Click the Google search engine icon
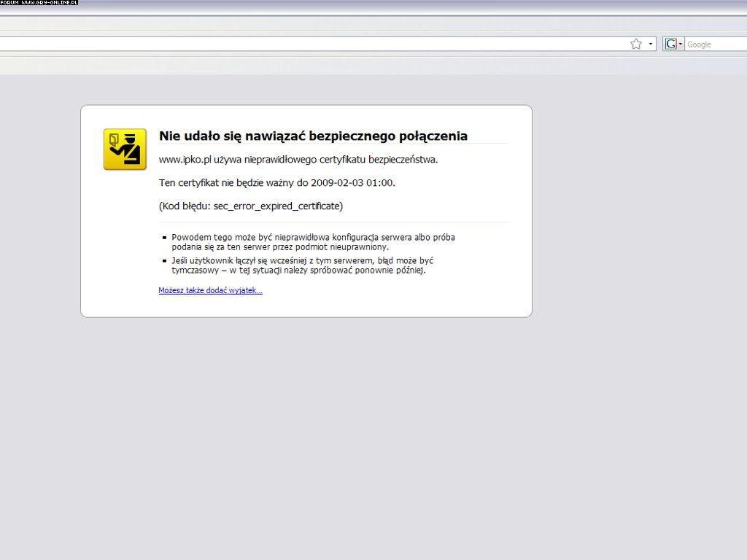The width and height of the screenshot is (747, 560). pyautogui.click(x=670, y=44)
